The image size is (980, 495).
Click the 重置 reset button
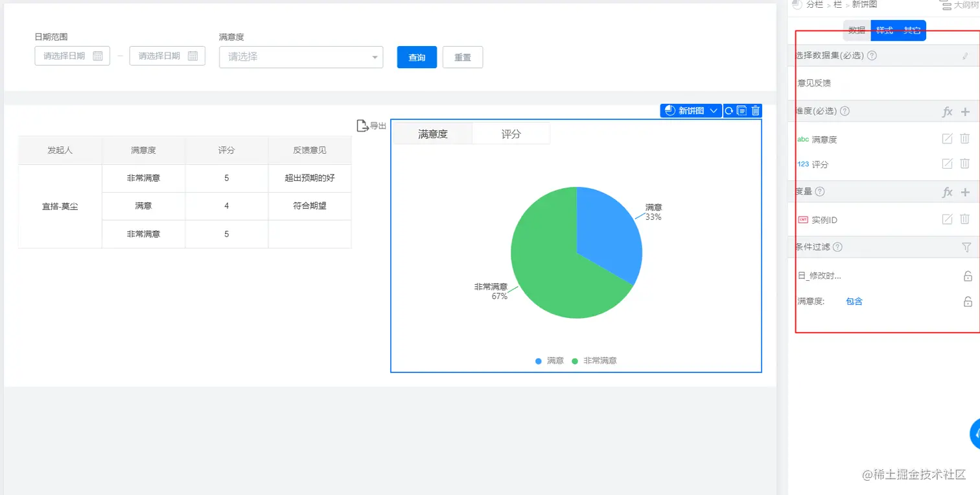point(463,57)
